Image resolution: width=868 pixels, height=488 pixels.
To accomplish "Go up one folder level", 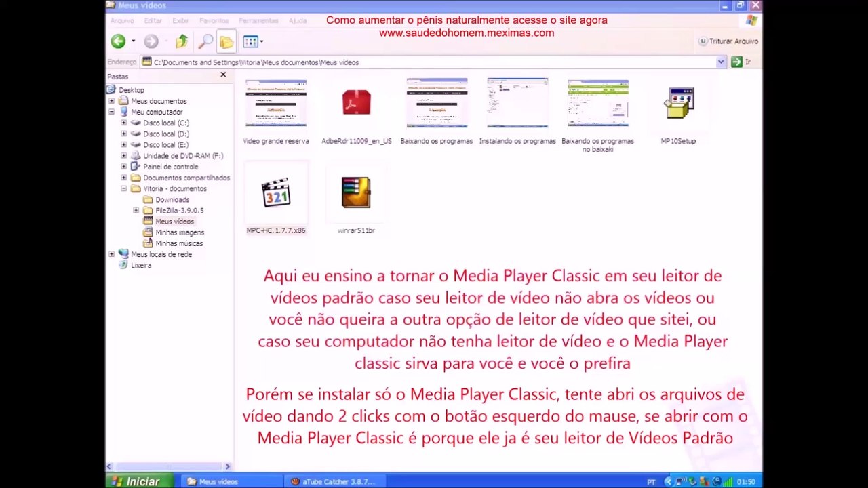I will pos(181,41).
